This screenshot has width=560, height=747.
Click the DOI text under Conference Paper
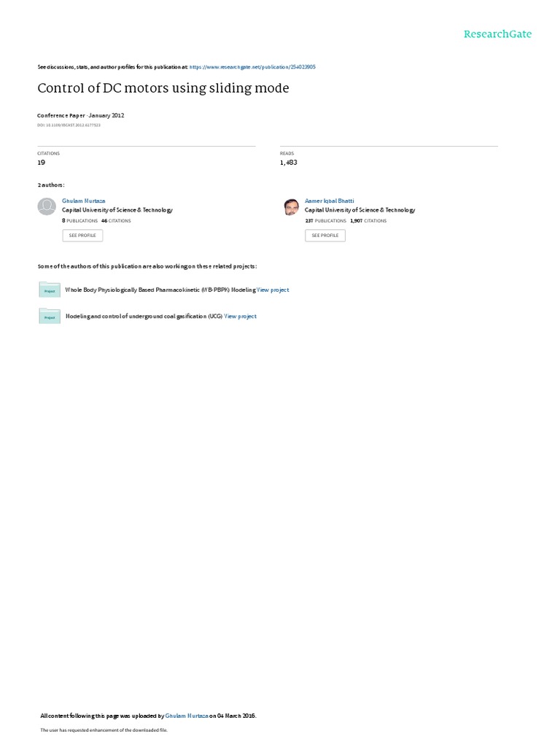click(69, 125)
